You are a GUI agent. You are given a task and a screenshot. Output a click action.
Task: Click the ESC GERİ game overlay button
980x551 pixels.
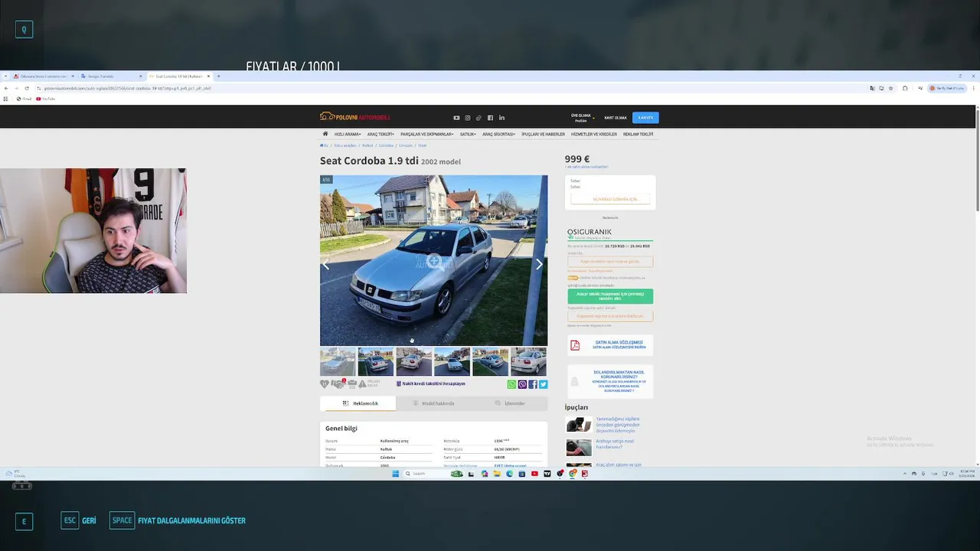click(x=79, y=520)
